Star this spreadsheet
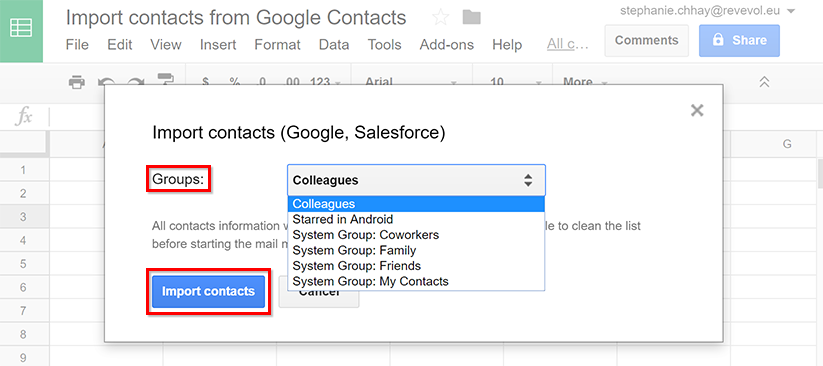The image size is (823, 366). coord(440,18)
